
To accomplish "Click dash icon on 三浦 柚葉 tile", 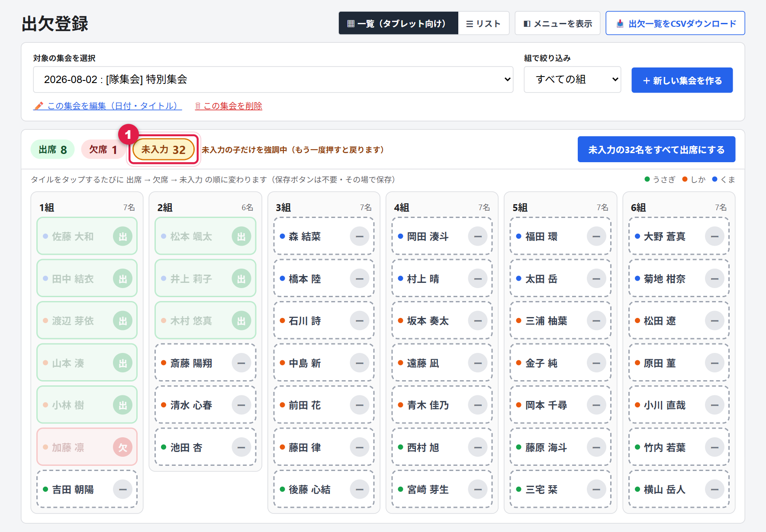I will (x=596, y=321).
